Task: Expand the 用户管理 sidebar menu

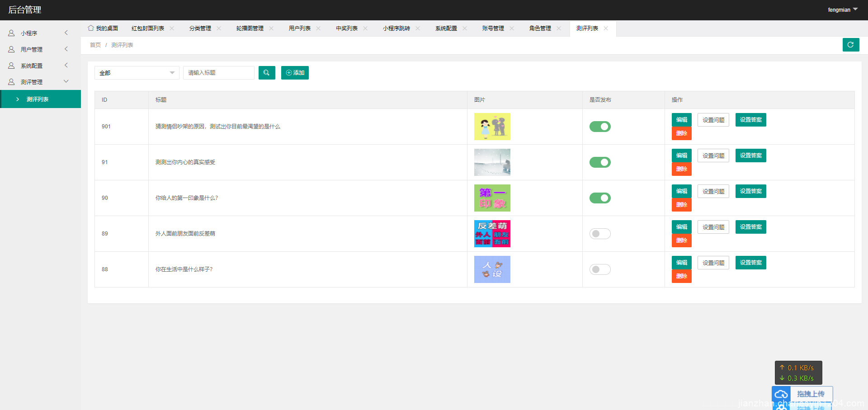Action: pyautogui.click(x=66, y=49)
